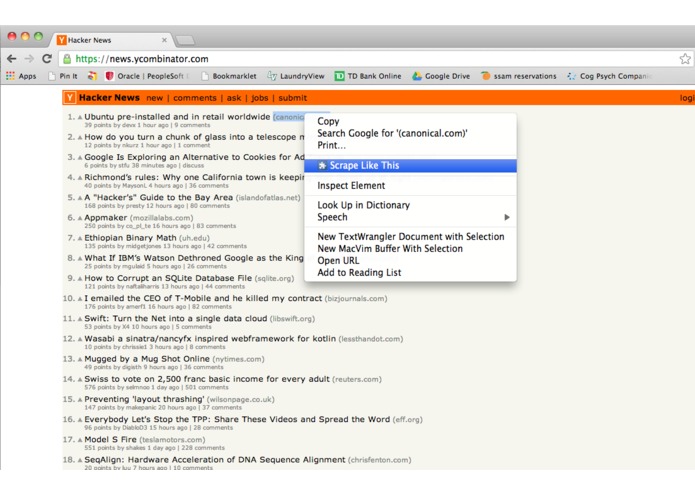The image size is (695, 494).
Task: Upvote the Preventing layout thrashing story
Action: (x=80, y=400)
